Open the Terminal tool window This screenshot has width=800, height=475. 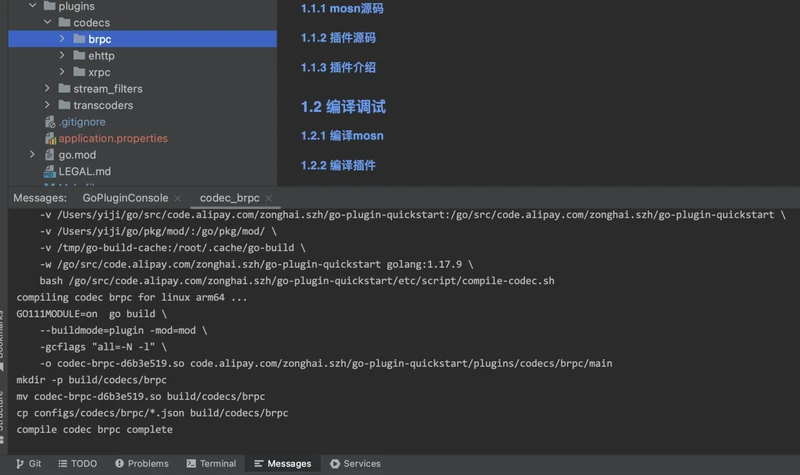211,463
